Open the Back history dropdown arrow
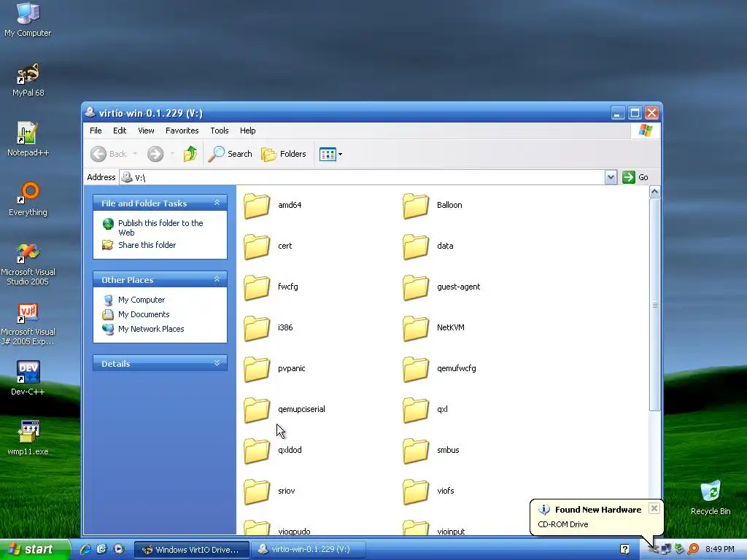Screen dimensions: 747x560 135,154
